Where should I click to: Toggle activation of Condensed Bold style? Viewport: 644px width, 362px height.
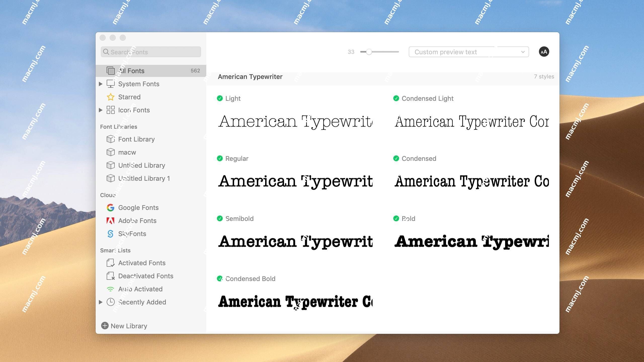click(220, 279)
